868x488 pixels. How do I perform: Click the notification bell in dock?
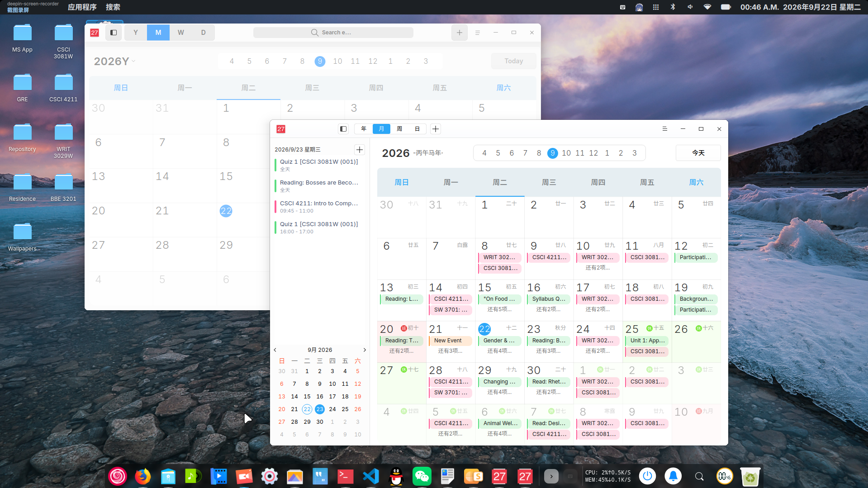(673, 476)
